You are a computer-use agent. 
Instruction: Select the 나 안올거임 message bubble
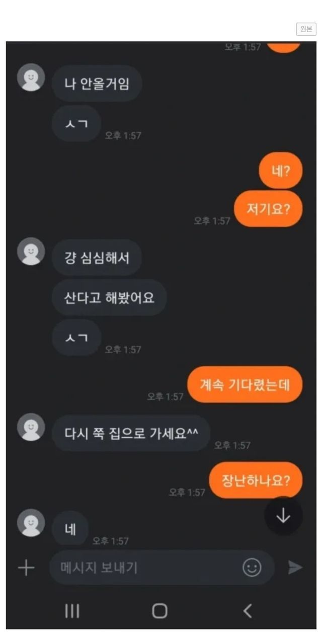point(97,84)
